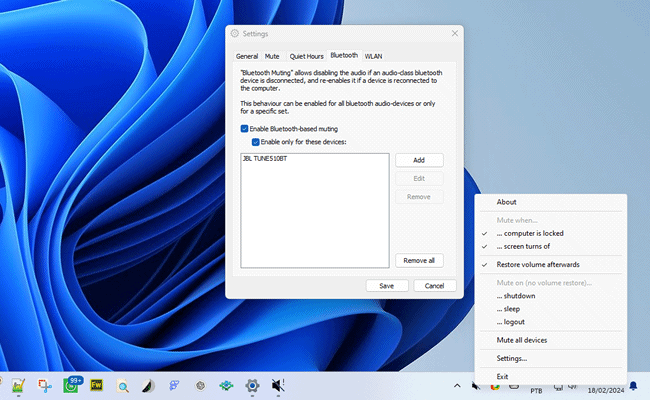
Task: Open the document magnifier search app icon
Action: 122,386
